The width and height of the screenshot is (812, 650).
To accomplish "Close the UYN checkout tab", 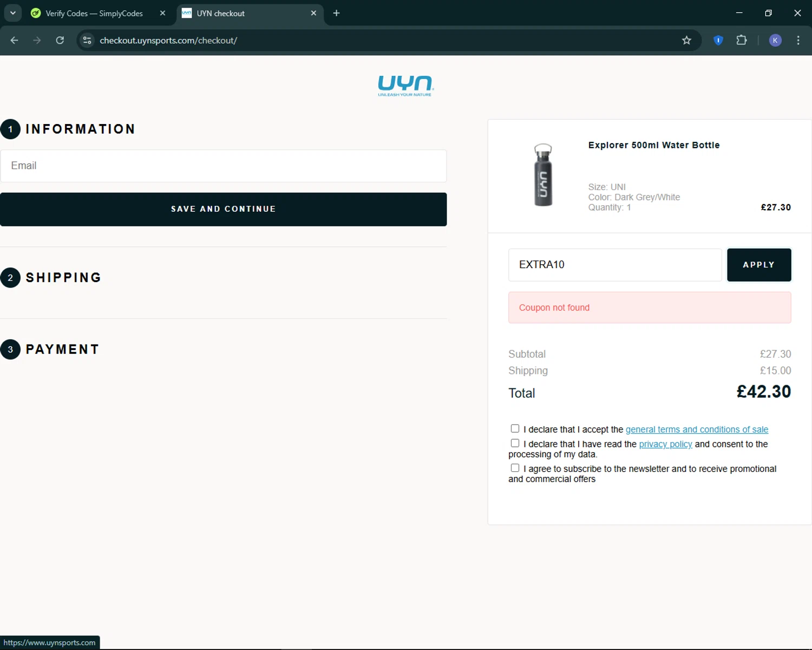I will (x=313, y=13).
